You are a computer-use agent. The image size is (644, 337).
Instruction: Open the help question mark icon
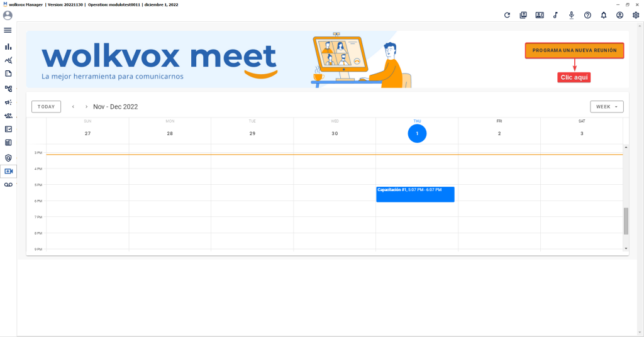588,15
